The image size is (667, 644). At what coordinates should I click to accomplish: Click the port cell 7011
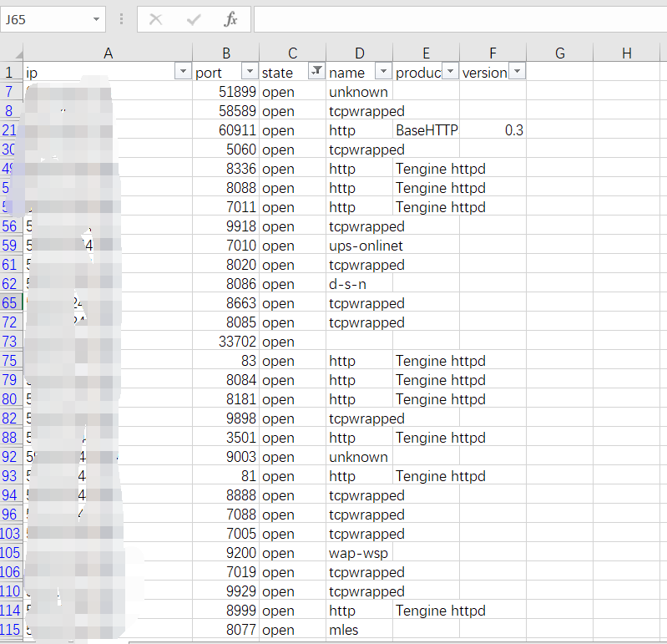226,207
